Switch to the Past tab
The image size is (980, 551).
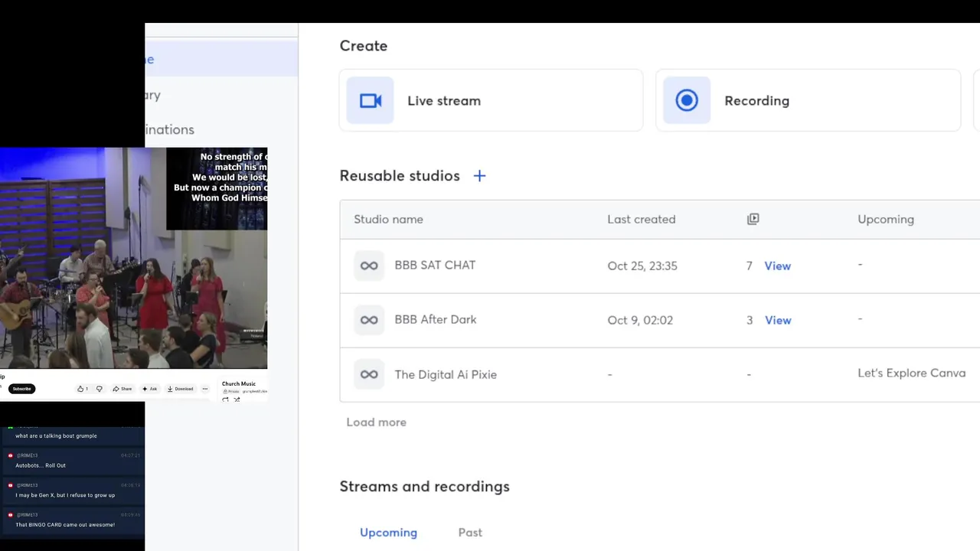[x=470, y=533]
